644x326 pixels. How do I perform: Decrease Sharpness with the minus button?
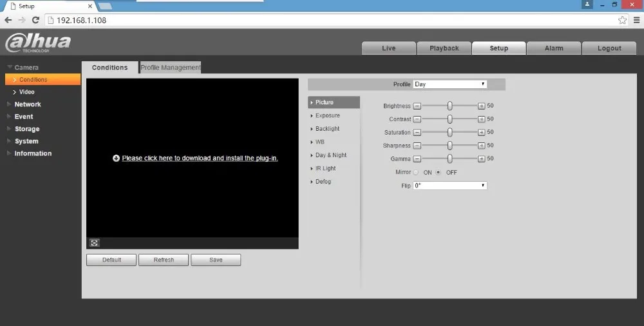[417, 146]
